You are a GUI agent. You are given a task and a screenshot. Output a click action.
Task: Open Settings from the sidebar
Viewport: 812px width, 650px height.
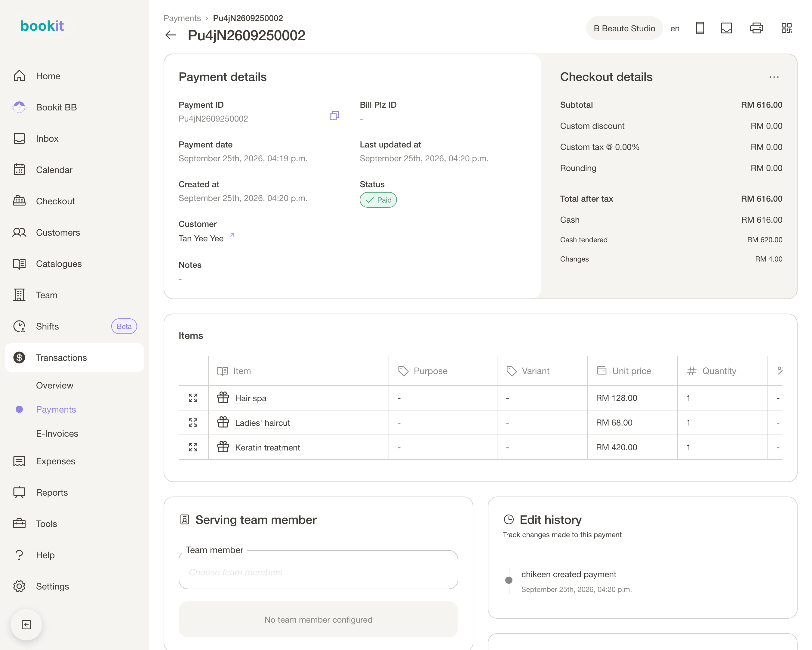click(75, 586)
